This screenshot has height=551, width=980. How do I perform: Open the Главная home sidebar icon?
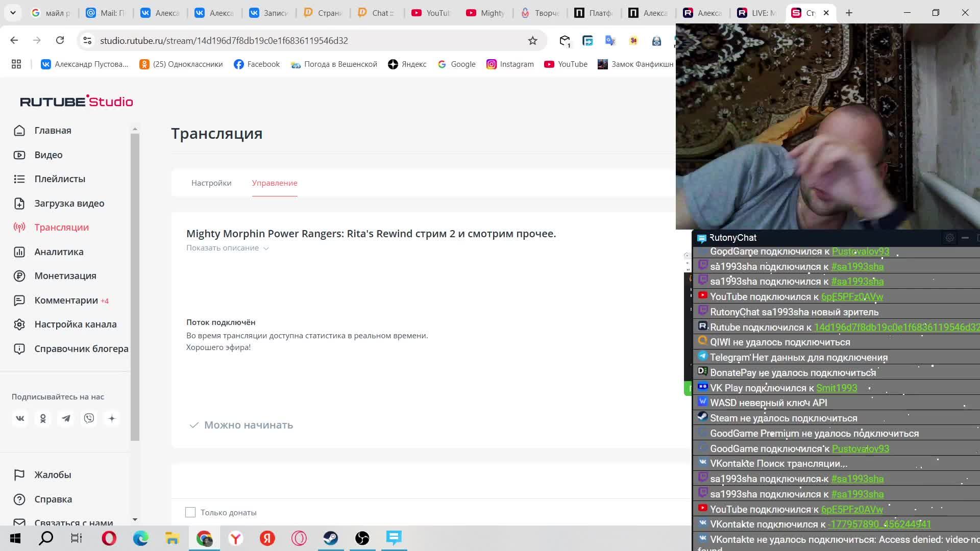19,131
